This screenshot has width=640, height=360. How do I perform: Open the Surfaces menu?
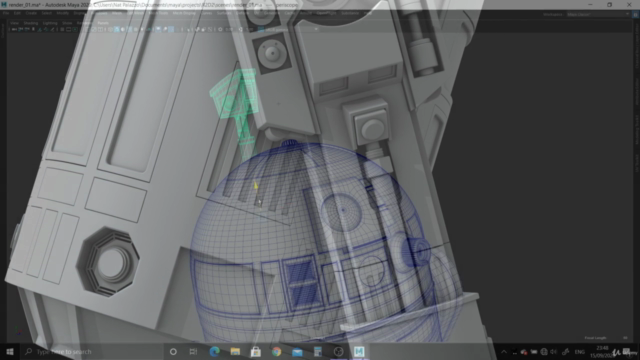click(x=224, y=13)
